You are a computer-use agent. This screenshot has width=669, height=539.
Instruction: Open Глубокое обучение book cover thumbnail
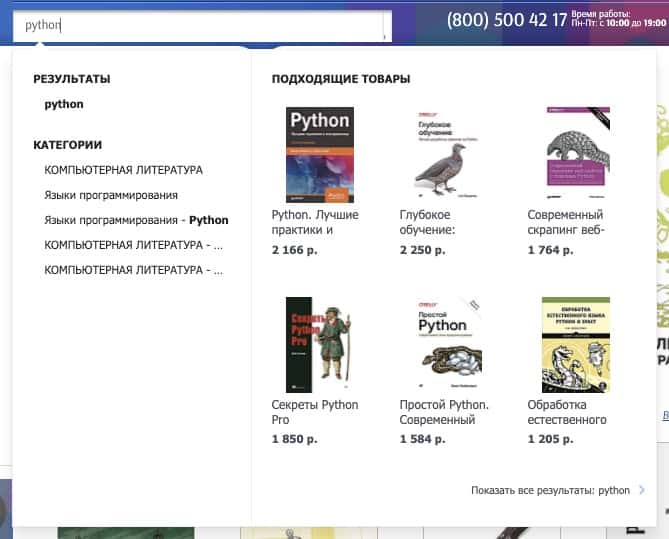click(x=447, y=154)
